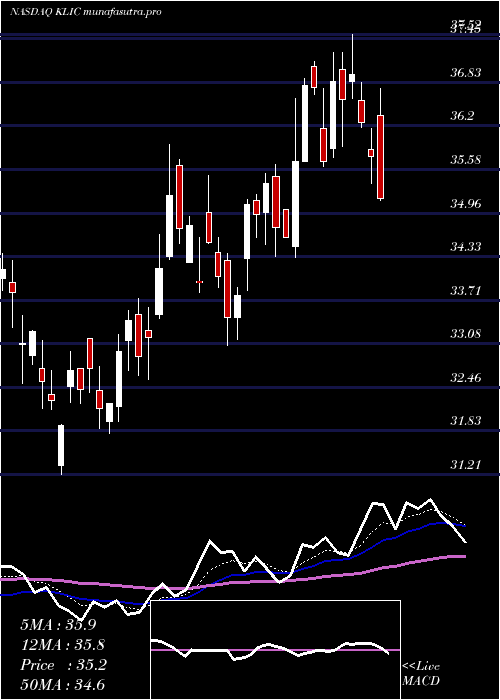The width and height of the screenshot is (500, 700).
Task: Click the 36.83 price axis label
Action: pyautogui.click(x=466, y=73)
